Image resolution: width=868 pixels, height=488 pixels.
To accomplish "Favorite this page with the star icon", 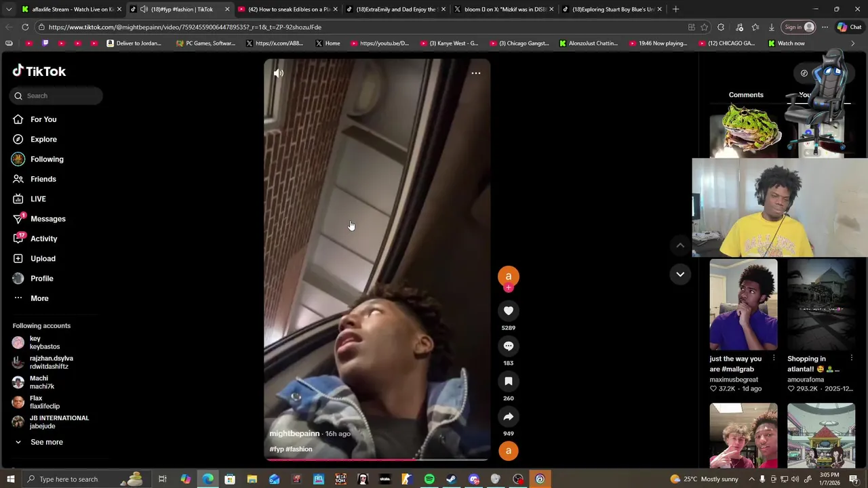I will pos(705,27).
